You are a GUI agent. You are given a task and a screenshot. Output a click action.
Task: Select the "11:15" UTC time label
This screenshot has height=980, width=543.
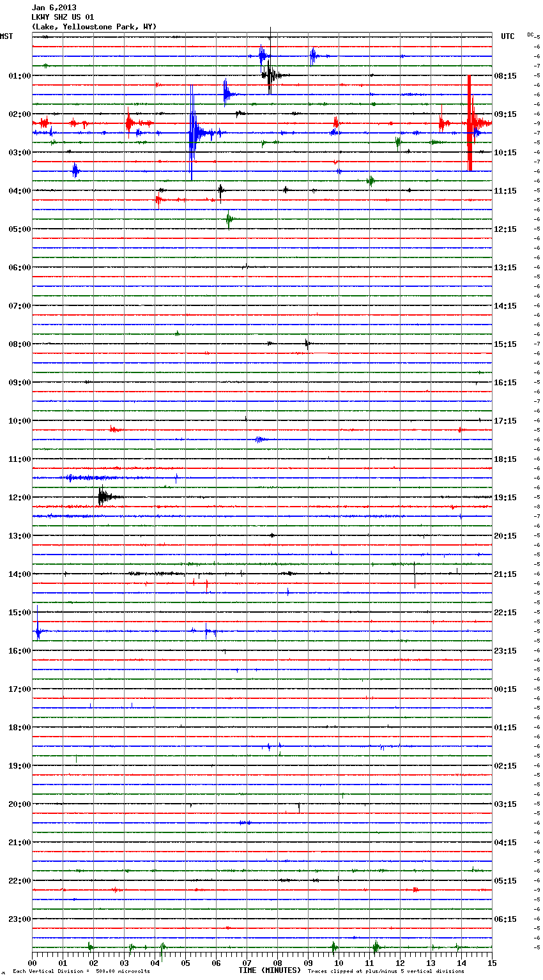click(x=505, y=190)
